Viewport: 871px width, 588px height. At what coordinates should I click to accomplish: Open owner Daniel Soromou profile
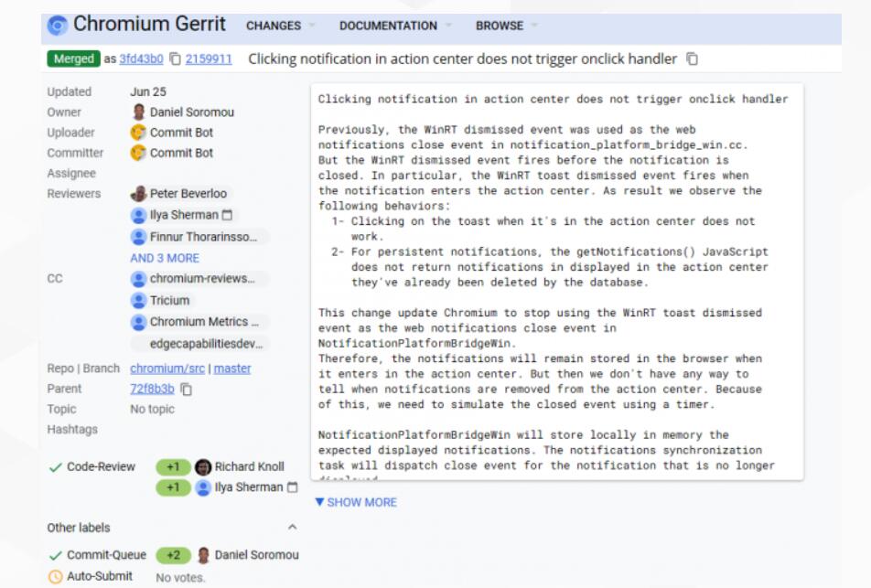[191, 112]
